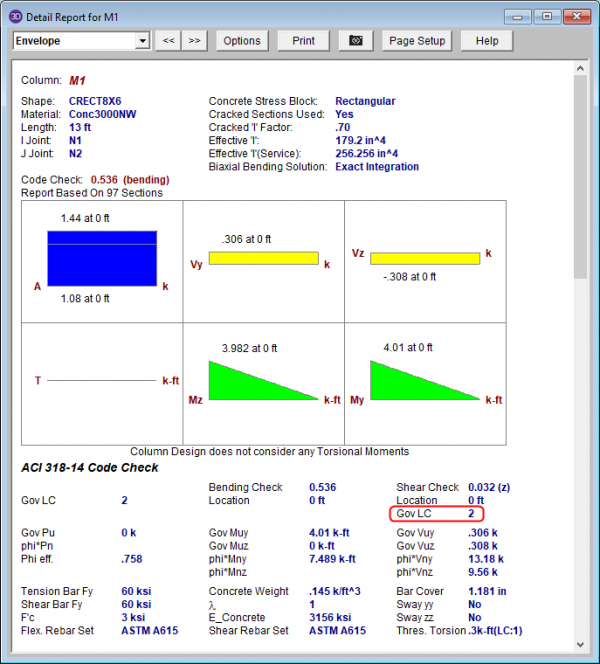Click the camera snapshot icon button

[356, 41]
